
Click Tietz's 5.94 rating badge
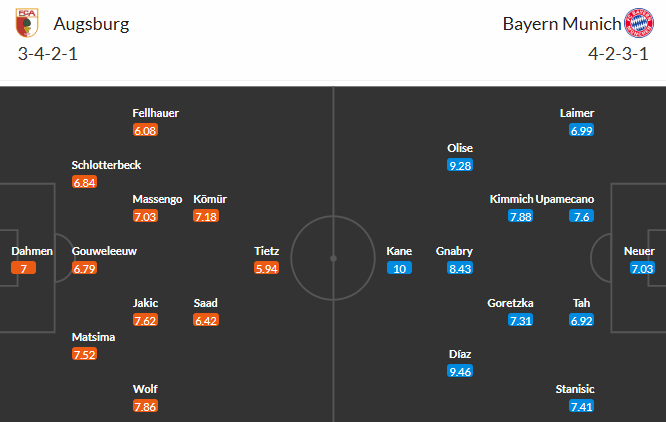tap(267, 268)
